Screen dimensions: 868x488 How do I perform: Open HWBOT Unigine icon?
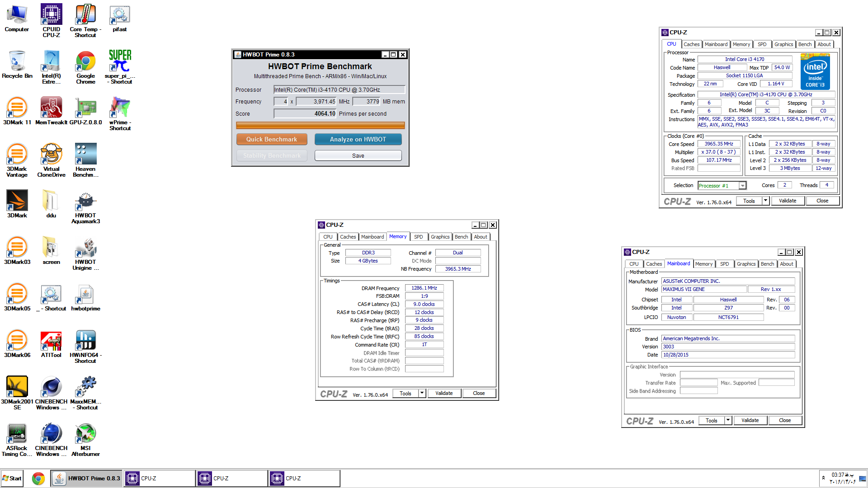(x=85, y=253)
